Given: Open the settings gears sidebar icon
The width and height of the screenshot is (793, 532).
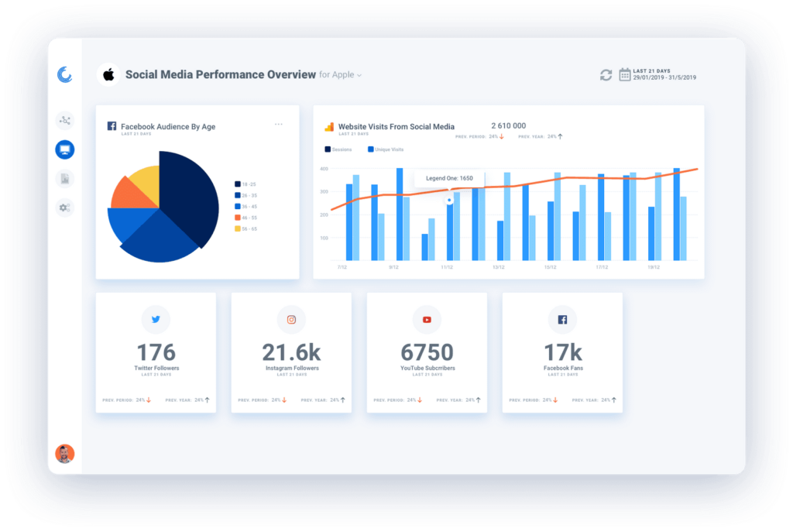Looking at the screenshot, I should pos(65,208).
